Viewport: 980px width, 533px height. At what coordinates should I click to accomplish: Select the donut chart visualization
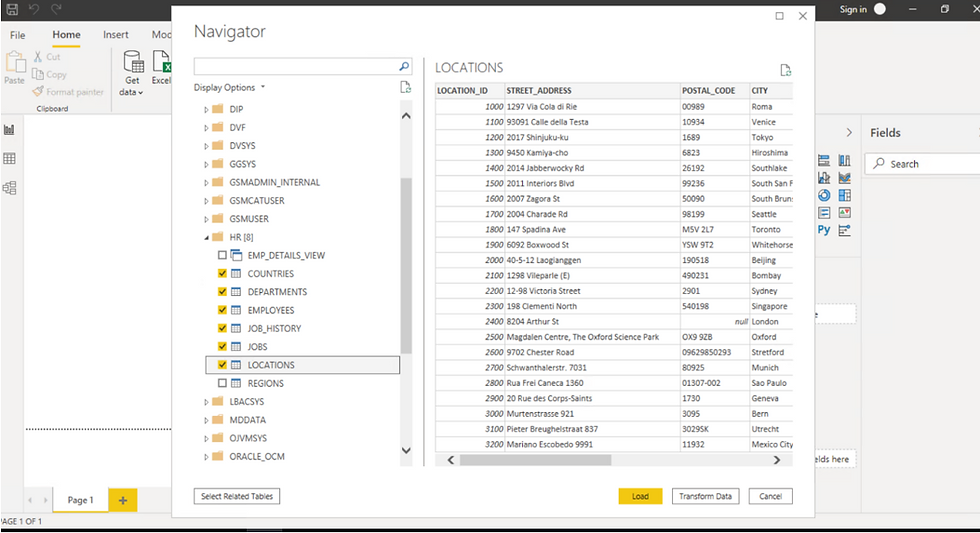824,196
